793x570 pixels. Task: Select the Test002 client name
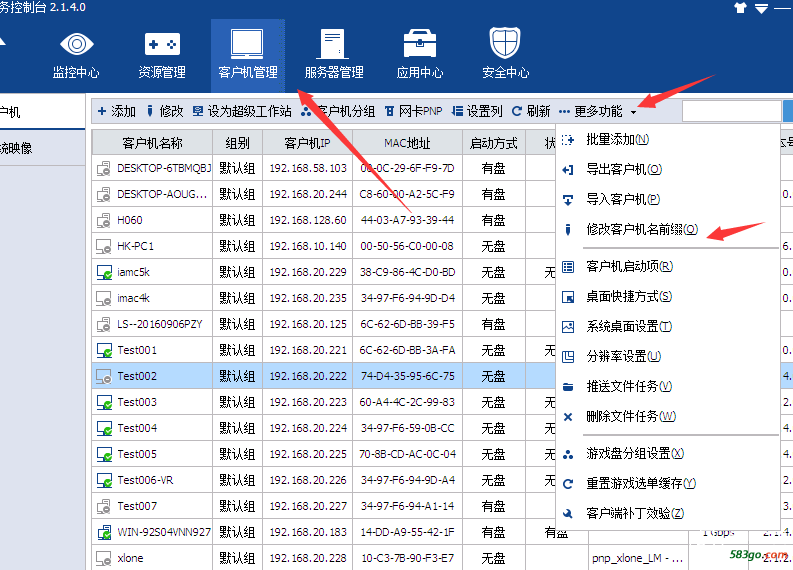click(x=137, y=376)
